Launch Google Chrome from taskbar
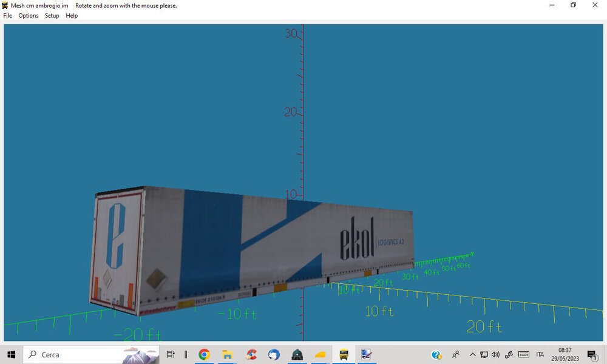607x364 pixels. 204,354
